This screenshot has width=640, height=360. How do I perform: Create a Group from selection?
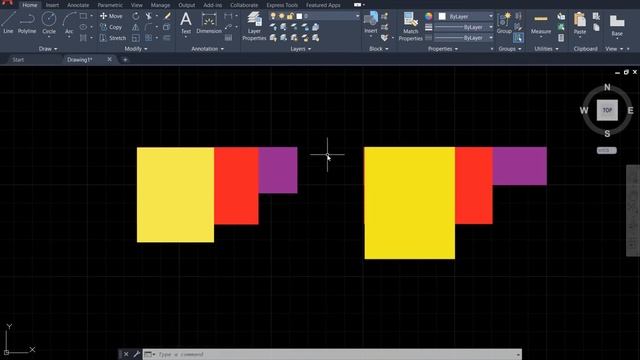504,23
